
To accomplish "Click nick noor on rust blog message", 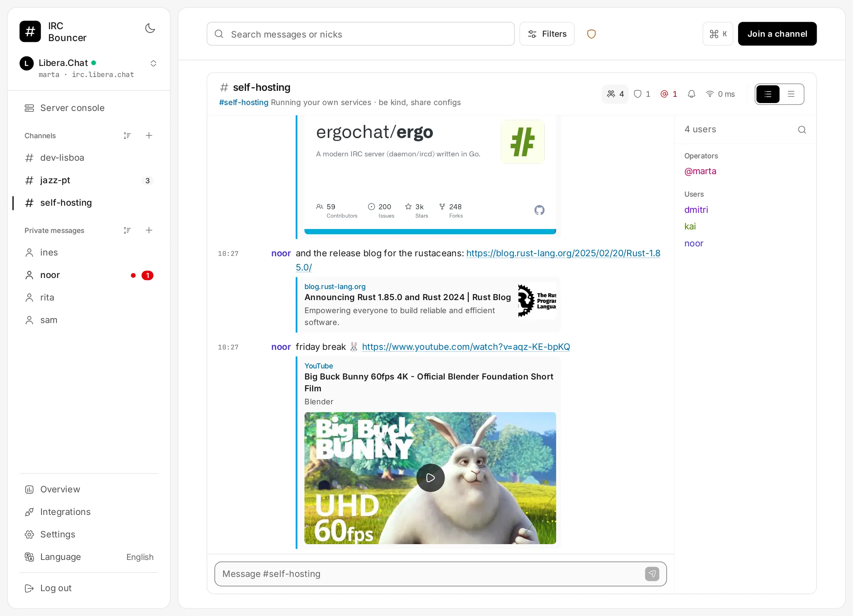I will [x=281, y=253].
